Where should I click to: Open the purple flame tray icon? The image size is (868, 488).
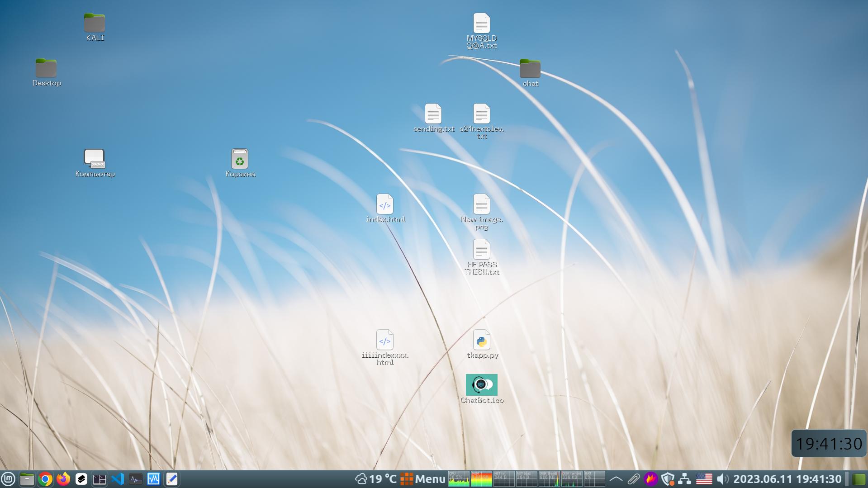[650, 479]
